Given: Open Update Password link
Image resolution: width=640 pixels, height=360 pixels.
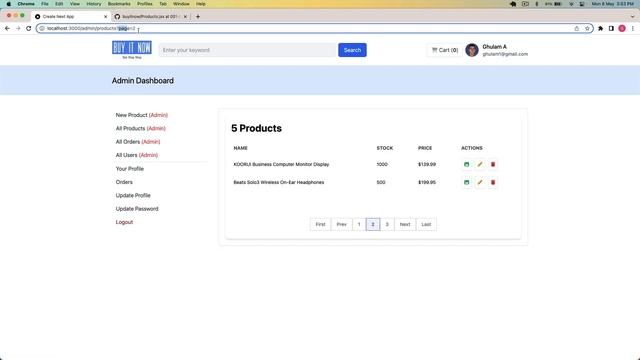Looking at the screenshot, I should click(x=137, y=209).
